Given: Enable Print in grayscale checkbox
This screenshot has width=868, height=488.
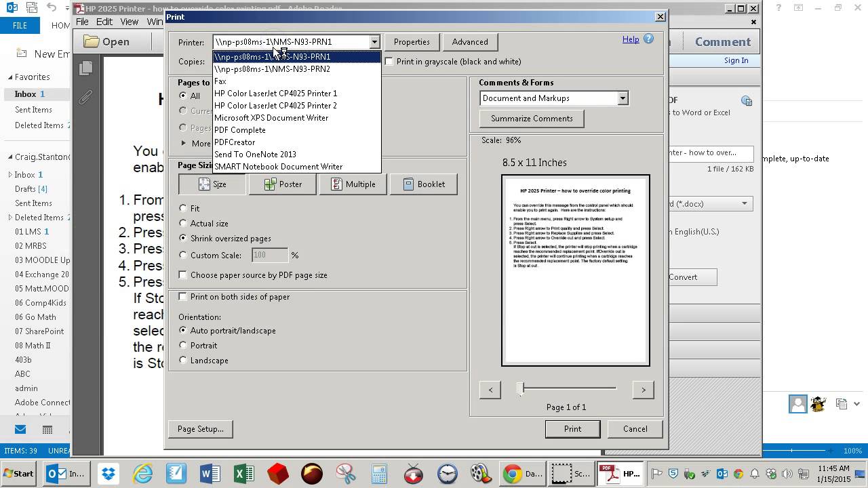Looking at the screenshot, I should click(389, 61).
